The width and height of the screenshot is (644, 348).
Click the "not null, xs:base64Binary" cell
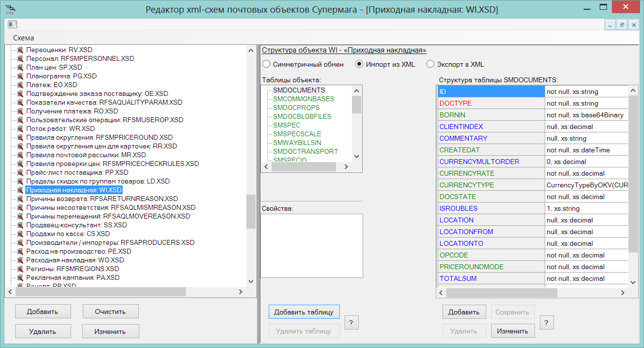[x=587, y=115]
